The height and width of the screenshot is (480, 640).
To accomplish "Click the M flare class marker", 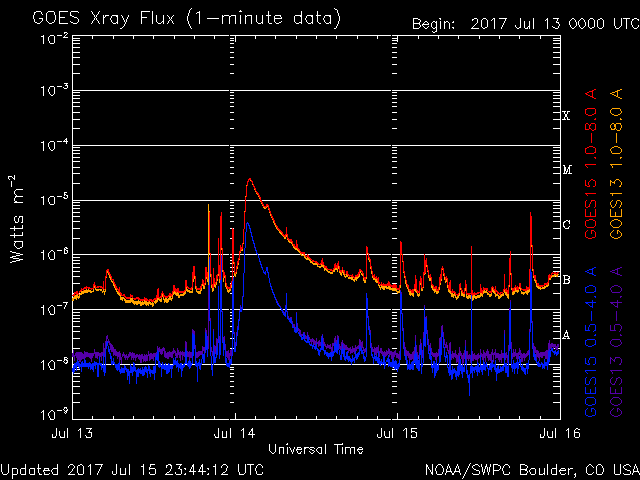I will 567,170.
